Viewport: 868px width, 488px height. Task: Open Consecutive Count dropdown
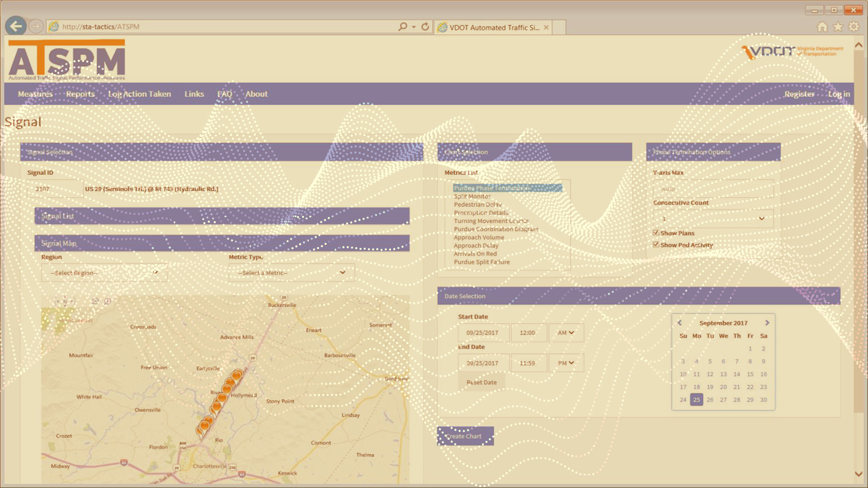tap(713, 219)
